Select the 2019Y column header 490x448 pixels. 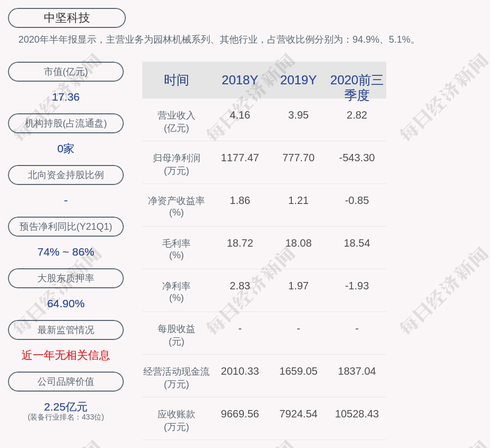[x=298, y=80]
